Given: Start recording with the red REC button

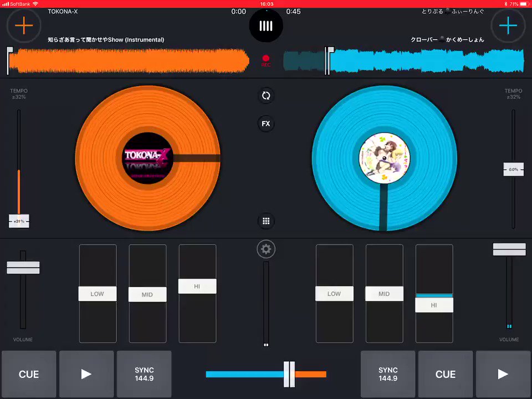Looking at the screenshot, I should pos(266,61).
